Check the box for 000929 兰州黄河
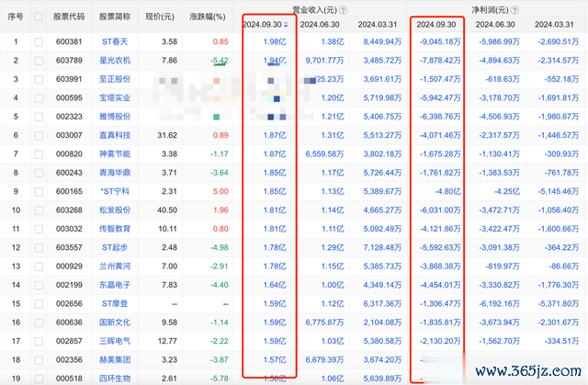 click(x=39, y=266)
